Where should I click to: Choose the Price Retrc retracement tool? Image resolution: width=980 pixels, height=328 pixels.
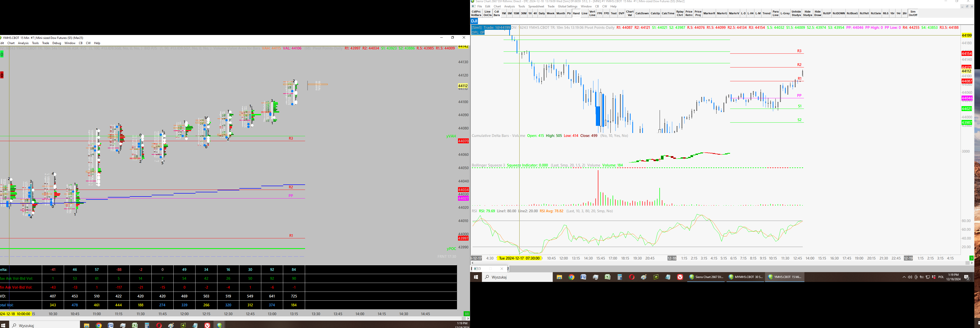pyautogui.click(x=689, y=13)
